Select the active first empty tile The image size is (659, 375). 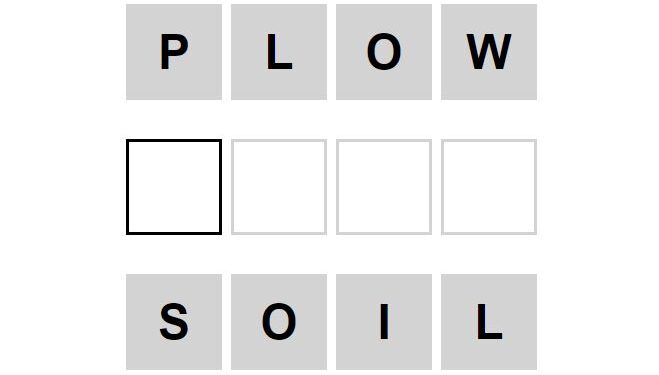pos(174,187)
